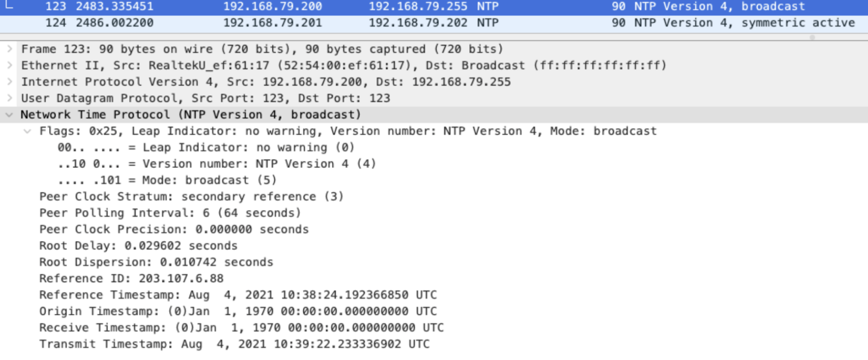
Task: Collapse the Flags 0x25 subtree
Action: (27, 131)
